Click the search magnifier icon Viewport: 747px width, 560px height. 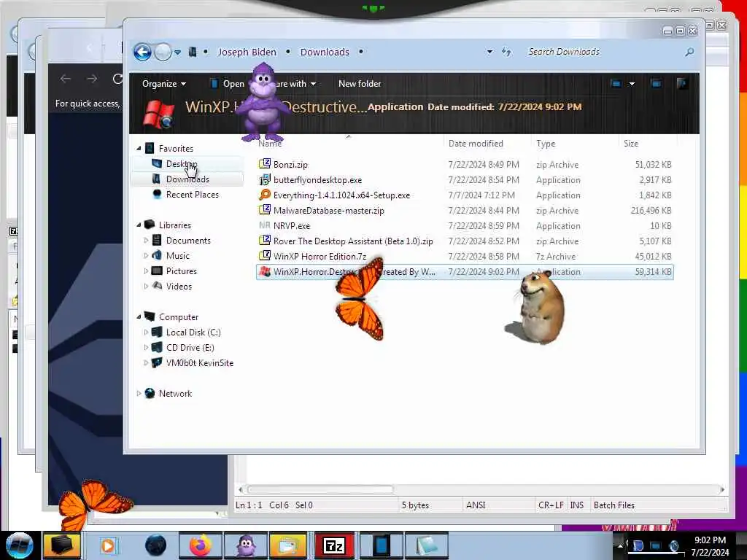pos(689,52)
